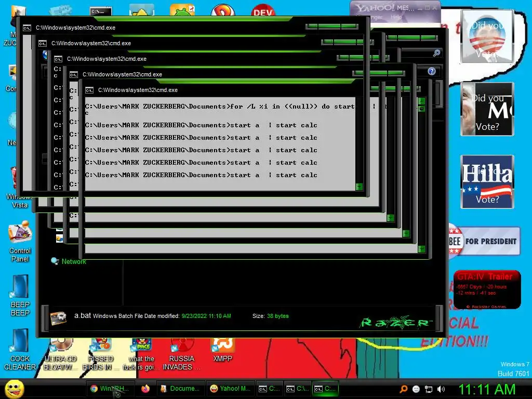
Task: Click the '38 bytes' size value
Action: click(277, 316)
